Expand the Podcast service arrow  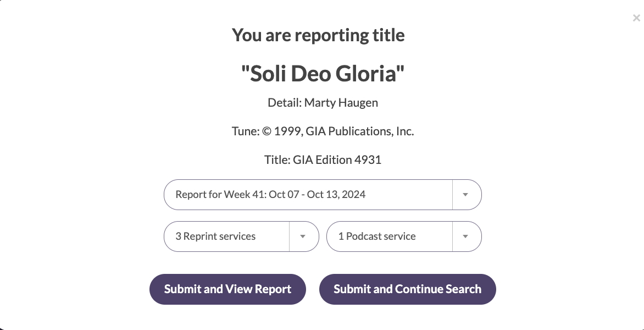pyautogui.click(x=466, y=236)
